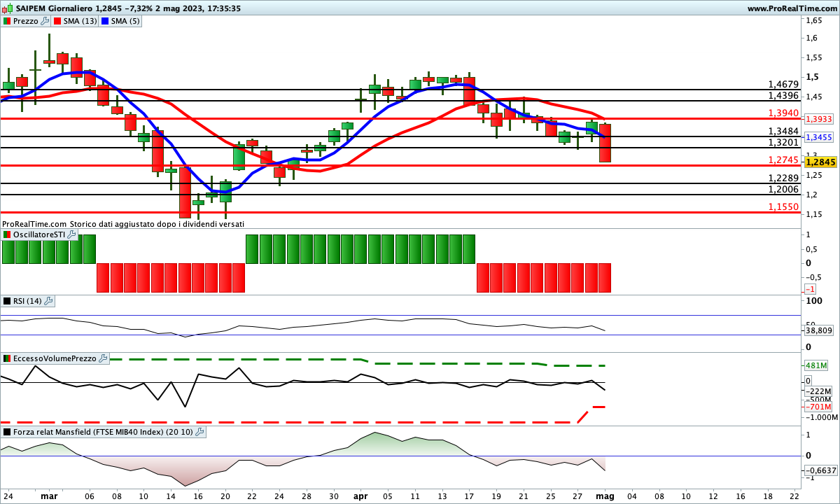Screen dimensions: 840x504
Task: Click black swatch of Forza relat Mansfield
Action: click(x=7, y=432)
